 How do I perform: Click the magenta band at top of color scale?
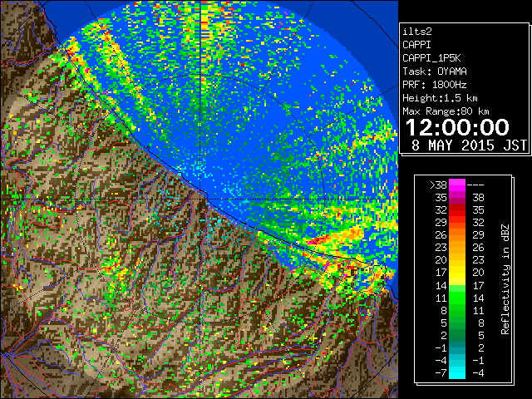(457, 186)
